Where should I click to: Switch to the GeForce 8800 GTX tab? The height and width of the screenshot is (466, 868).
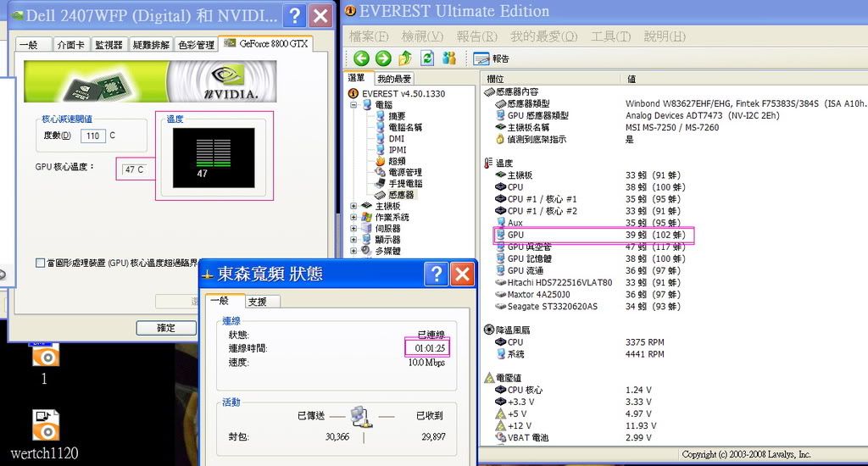tap(265, 43)
